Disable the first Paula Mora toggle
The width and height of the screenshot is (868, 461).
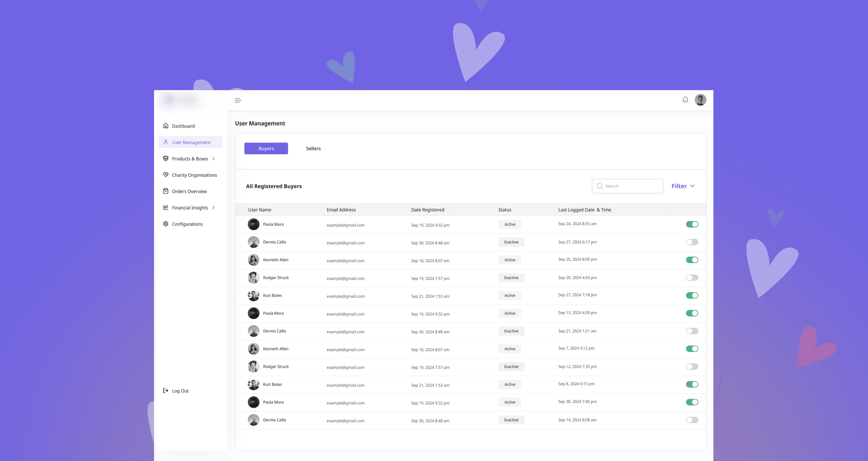692,224
